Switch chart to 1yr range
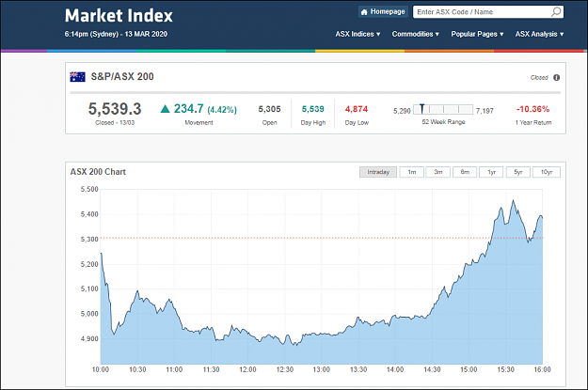 [491, 172]
